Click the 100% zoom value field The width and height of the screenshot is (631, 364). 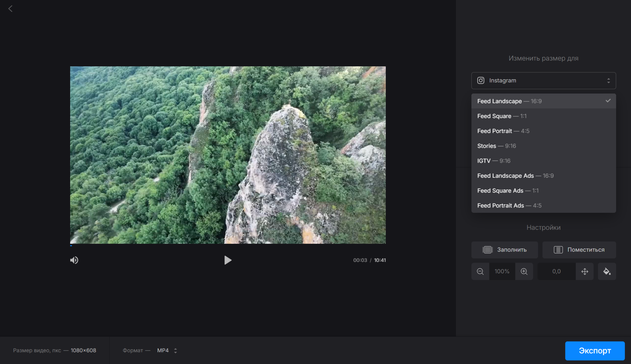pos(502,272)
